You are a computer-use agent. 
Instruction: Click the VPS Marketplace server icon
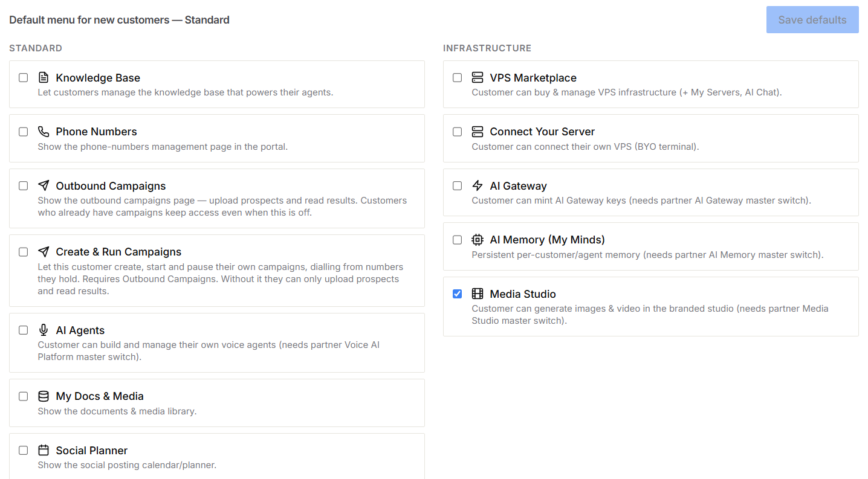tap(478, 77)
